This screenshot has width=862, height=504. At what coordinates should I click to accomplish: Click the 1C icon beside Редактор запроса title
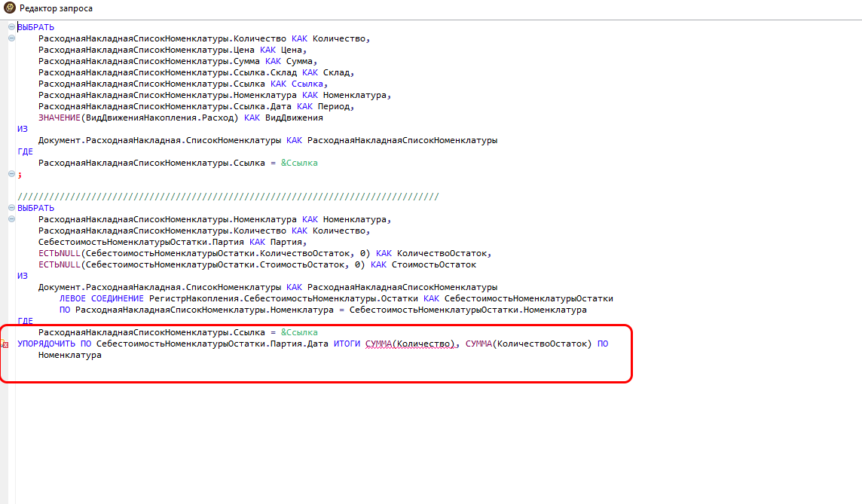9,8
